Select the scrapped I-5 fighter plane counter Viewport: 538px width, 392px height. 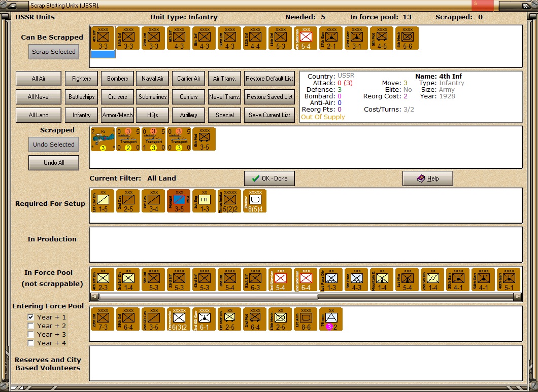tap(103, 139)
